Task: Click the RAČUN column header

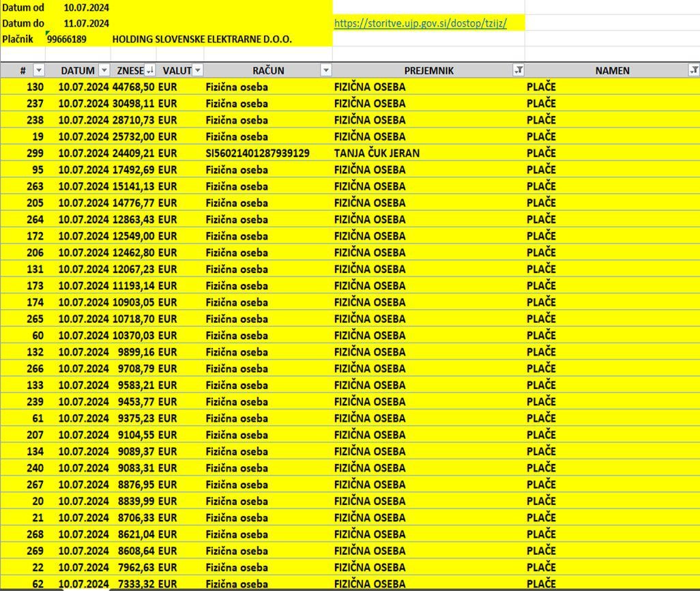Action: [268, 70]
